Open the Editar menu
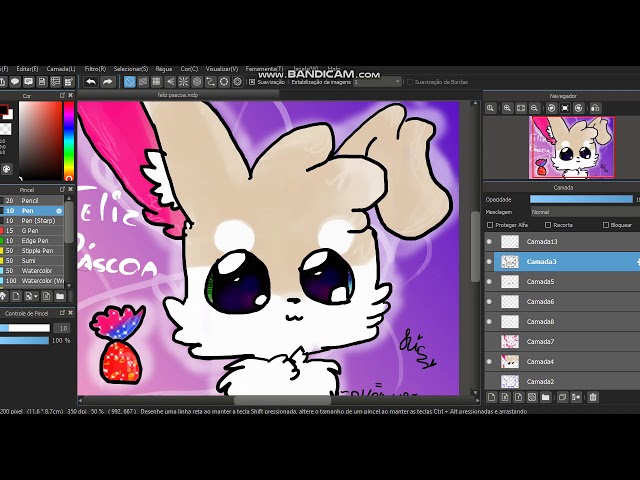 coord(27,69)
